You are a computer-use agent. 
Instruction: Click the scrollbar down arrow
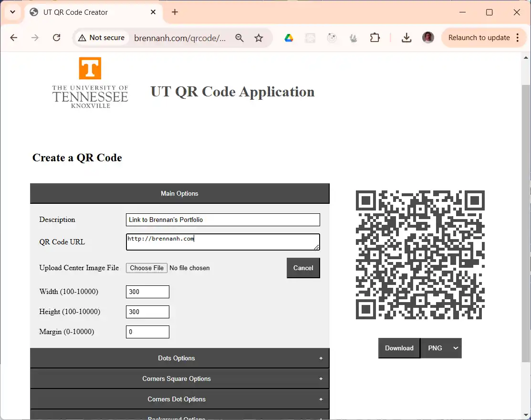click(x=526, y=415)
